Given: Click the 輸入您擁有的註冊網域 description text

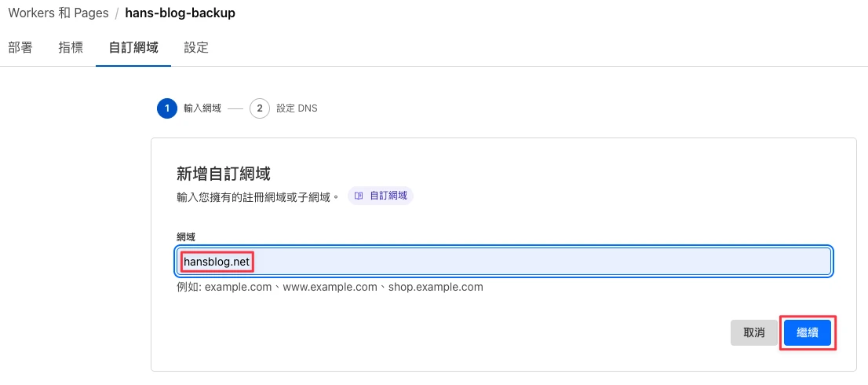Looking at the screenshot, I should pyautogui.click(x=257, y=196).
